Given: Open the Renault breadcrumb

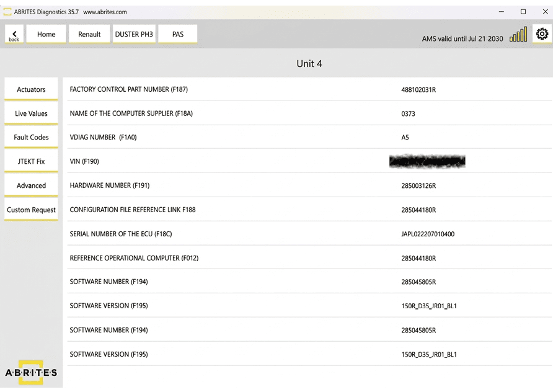Looking at the screenshot, I should click(x=89, y=34).
